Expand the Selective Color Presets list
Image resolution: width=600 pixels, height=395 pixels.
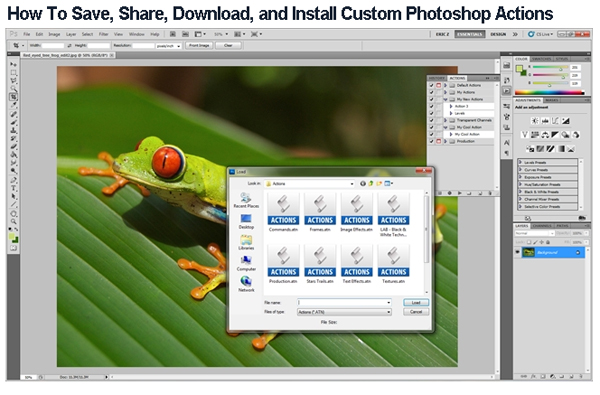pos(520,206)
